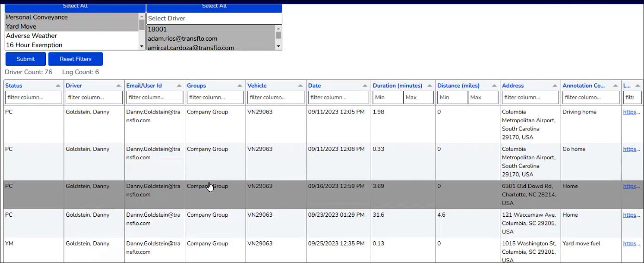Viewport: 644px width, 263px height.
Task: Sort by Status column arrow icon
Action: pyautogui.click(x=58, y=86)
